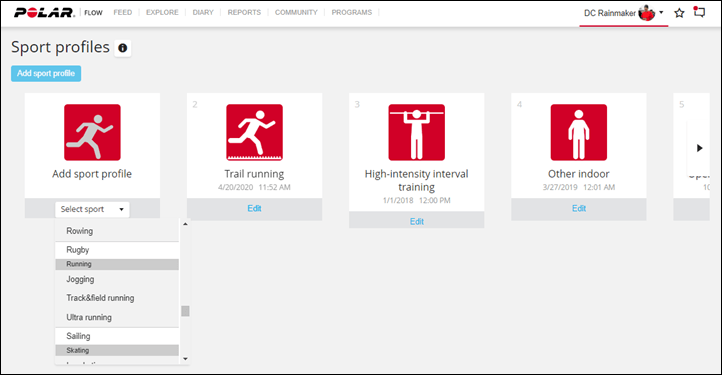This screenshot has height=375, width=722.
Task: Click the Other indoor date 3/27/2019
Action: (560, 188)
